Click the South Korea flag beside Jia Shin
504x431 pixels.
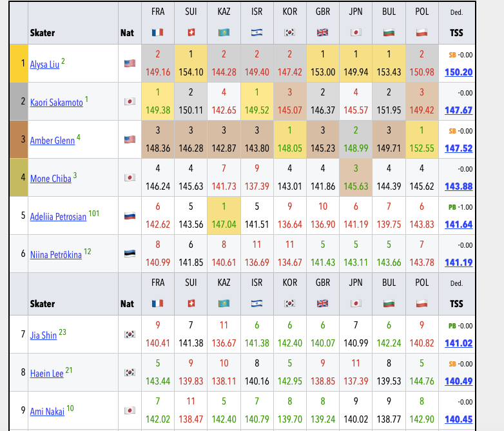click(129, 335)
